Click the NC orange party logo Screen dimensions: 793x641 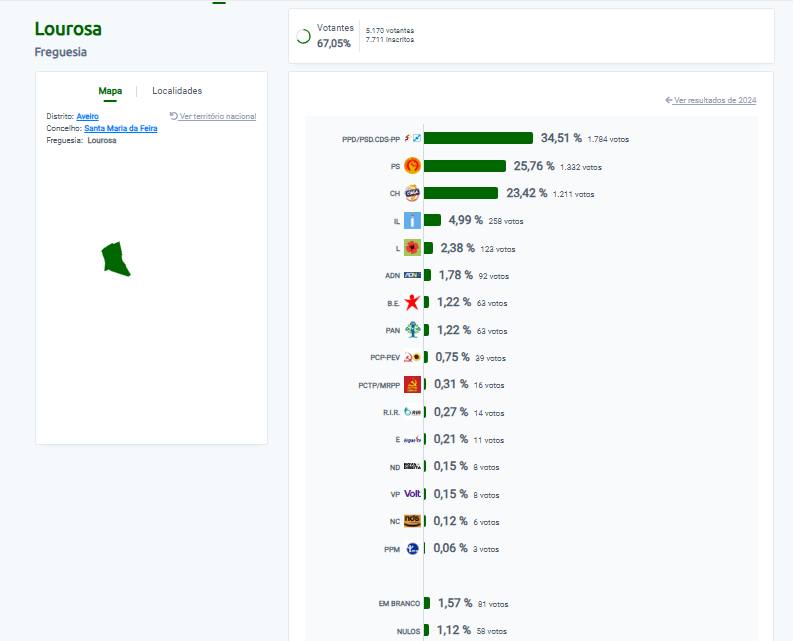[412, 521]
